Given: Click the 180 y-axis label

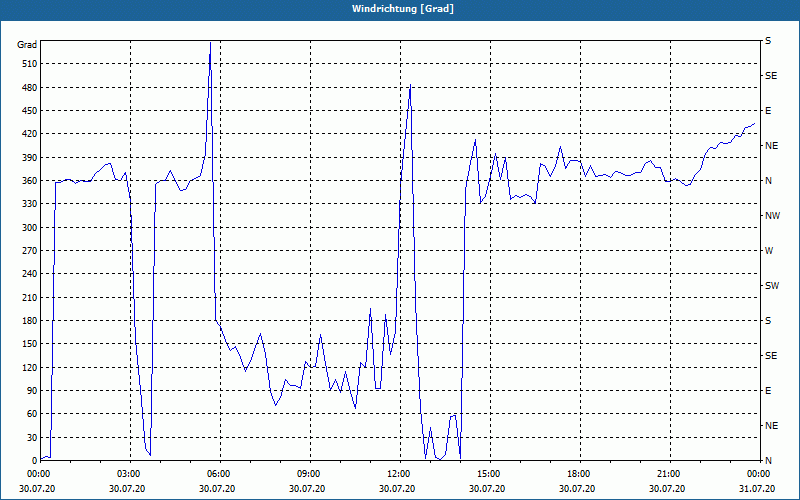Looking at the screenshot, I should [30, 321].
